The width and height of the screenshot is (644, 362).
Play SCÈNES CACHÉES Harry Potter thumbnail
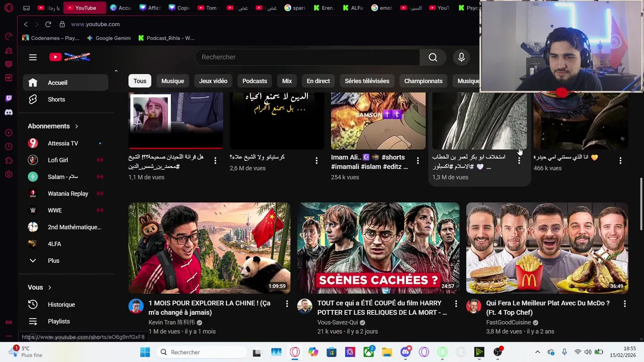click(378, 248)
